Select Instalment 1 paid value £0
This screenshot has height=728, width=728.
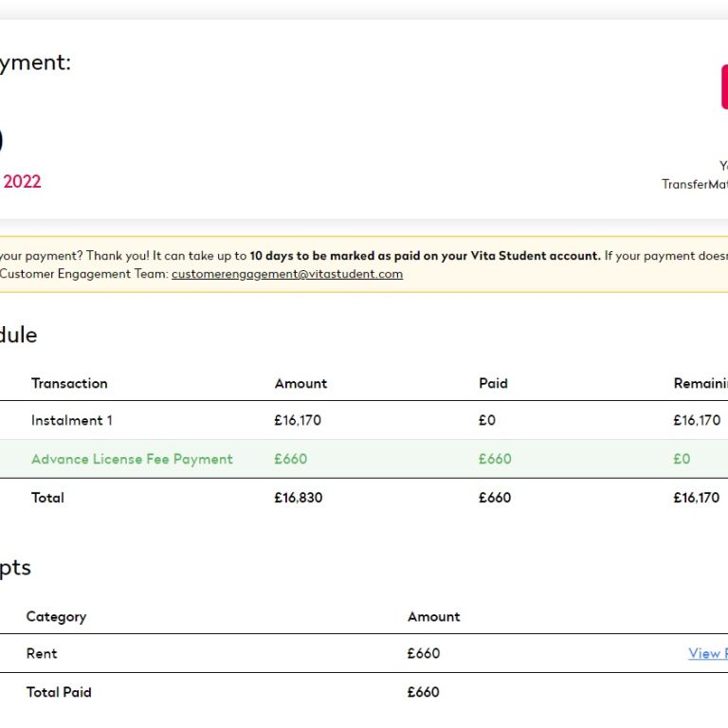tap(487, 420)
